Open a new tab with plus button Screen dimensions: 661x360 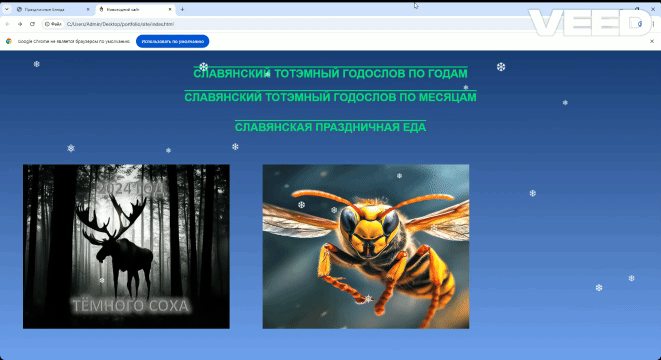coord(182,9)
